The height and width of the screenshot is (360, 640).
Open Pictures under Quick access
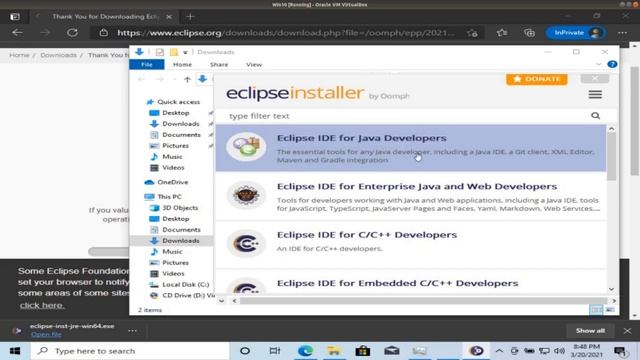175,146
